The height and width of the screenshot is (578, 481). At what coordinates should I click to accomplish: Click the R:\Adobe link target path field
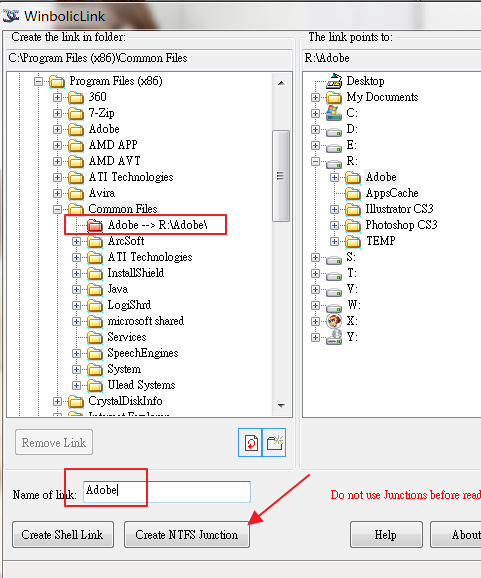(x=391, y=58)
